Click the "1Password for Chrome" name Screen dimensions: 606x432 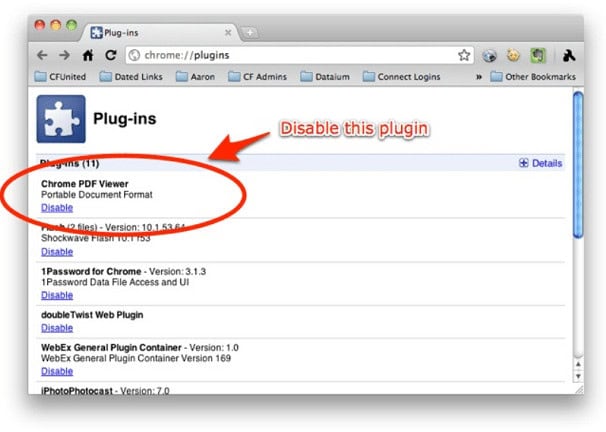[91, 272]
